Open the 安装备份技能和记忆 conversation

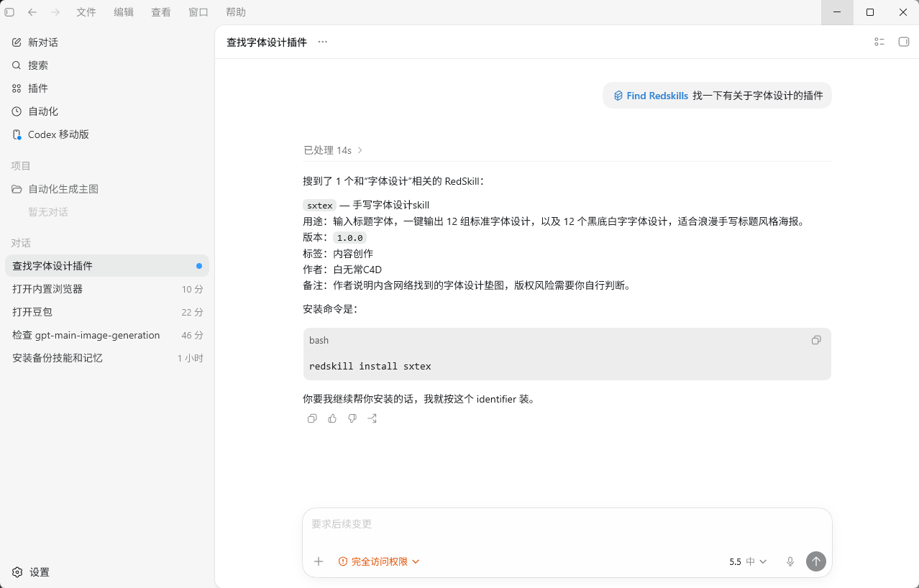107,358
